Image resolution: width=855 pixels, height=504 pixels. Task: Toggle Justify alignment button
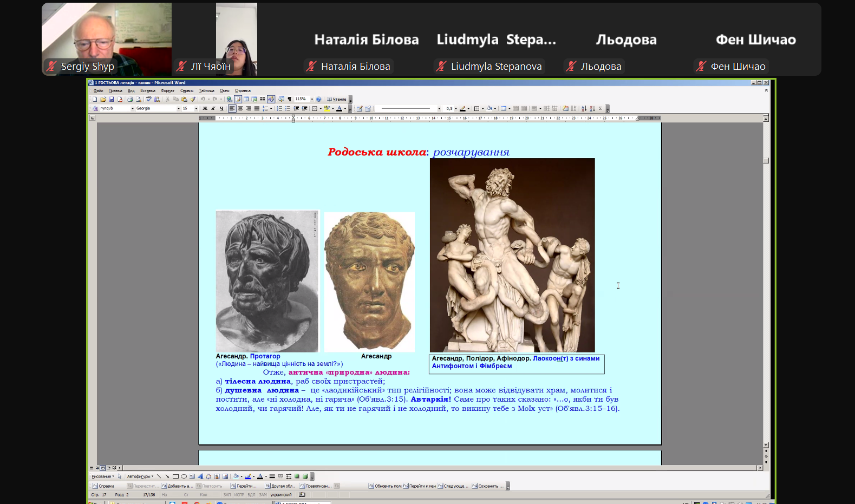click(x=257, y=108)
